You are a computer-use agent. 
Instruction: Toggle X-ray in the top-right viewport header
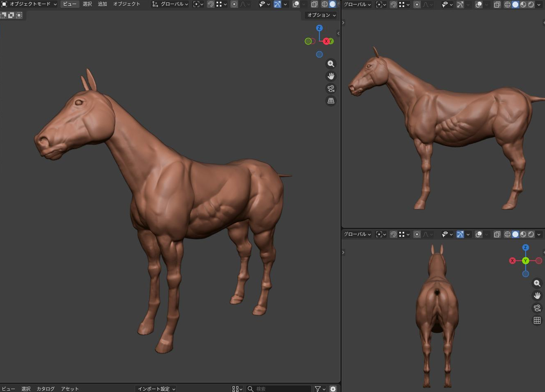click(x=497, y=5)
